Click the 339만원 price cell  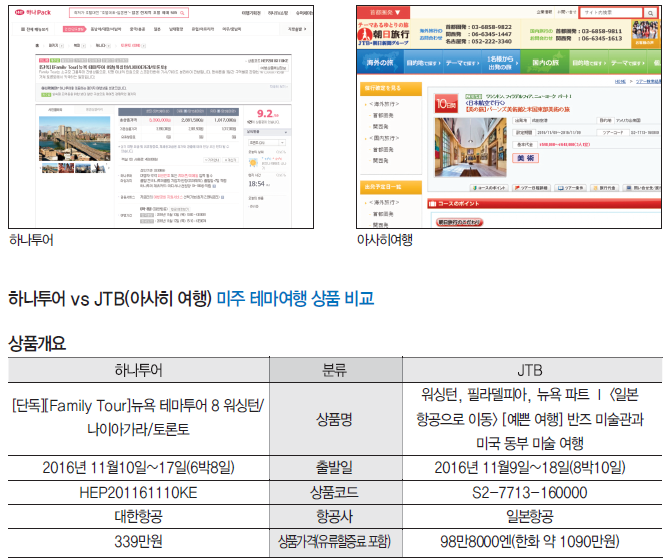tap(138, 541)
